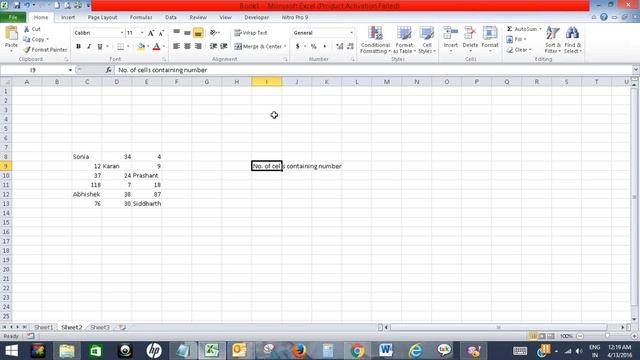Image resolution: width=640 pixels, height=360 pixels.
Task: Open the font size dropdown
Action: coord(142,33)
